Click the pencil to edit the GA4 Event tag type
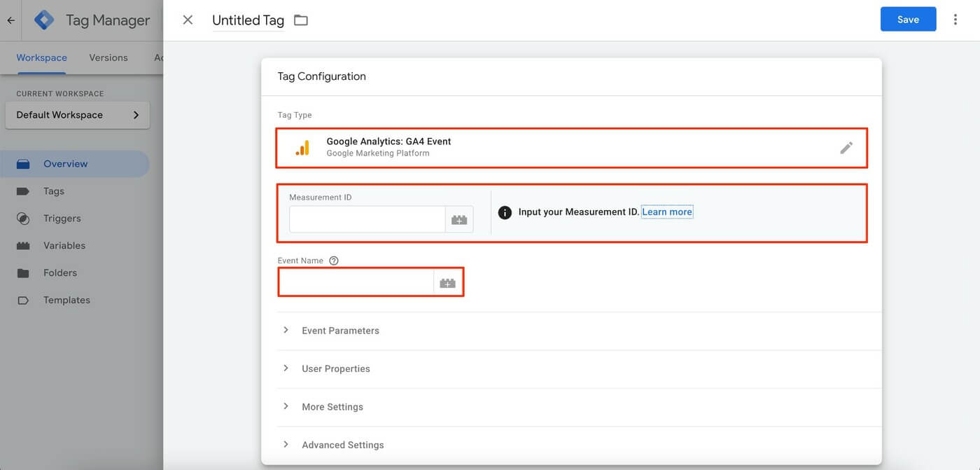Screen dimensions: 980x470 [x=846, y=147]
